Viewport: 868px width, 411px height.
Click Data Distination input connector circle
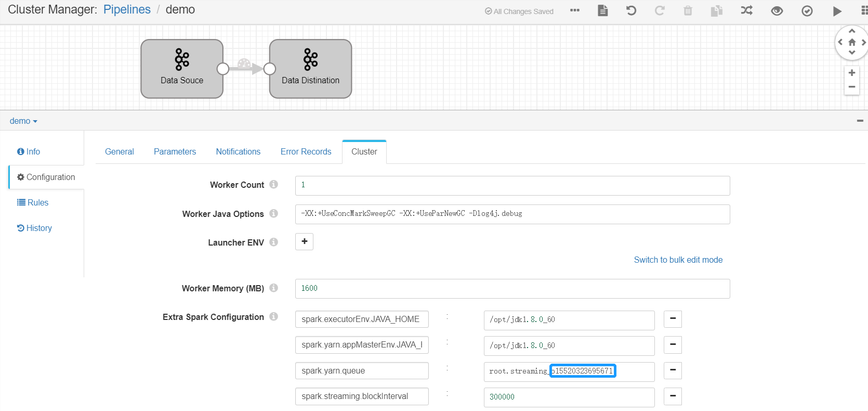pos(269,69)
